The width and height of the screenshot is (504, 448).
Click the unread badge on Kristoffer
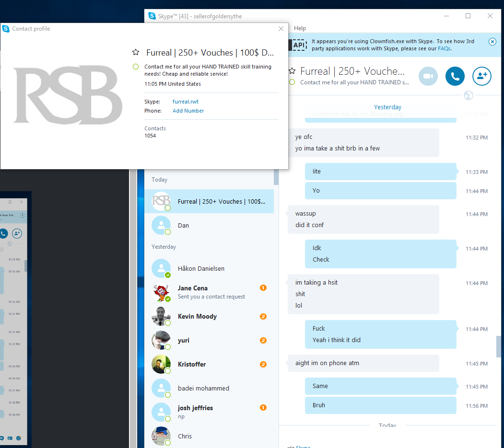[263, 364]
